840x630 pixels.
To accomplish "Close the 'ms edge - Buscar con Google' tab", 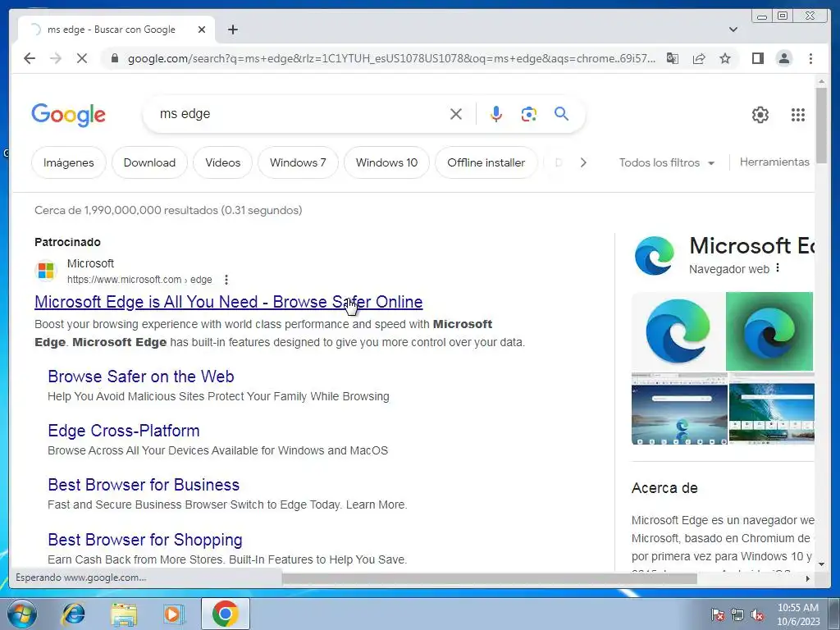I will click(202, 30).
